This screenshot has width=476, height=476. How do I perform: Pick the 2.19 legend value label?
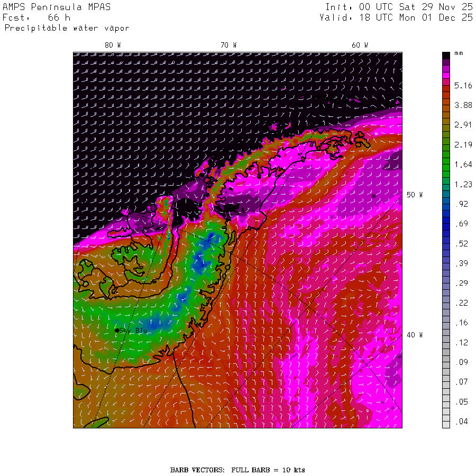tap(463, 144)
